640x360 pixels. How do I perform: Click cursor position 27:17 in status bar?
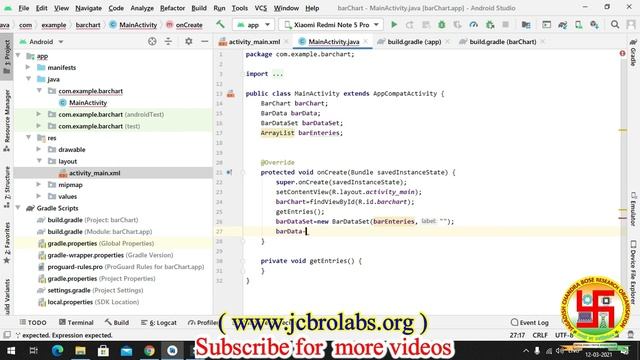[517, 335]
